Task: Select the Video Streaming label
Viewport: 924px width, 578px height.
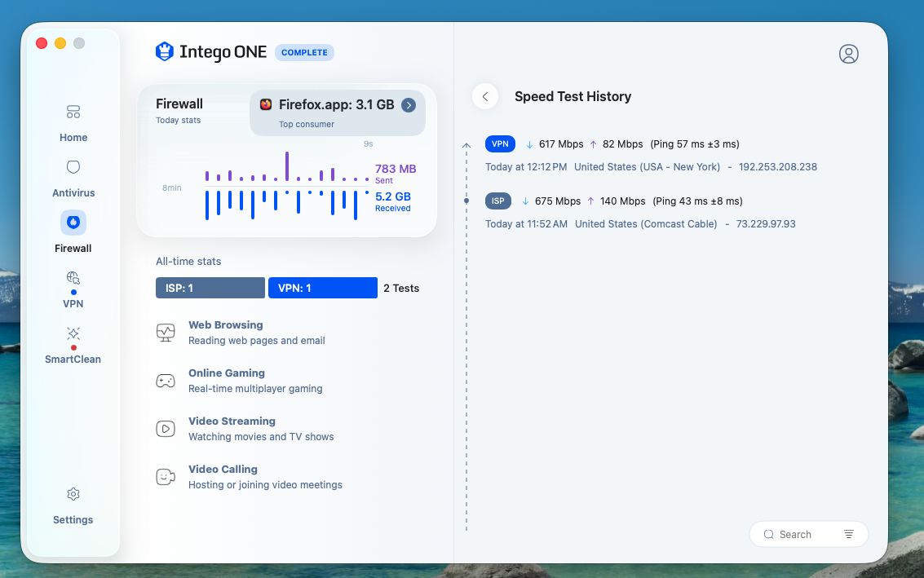Action: coord(232,421)
